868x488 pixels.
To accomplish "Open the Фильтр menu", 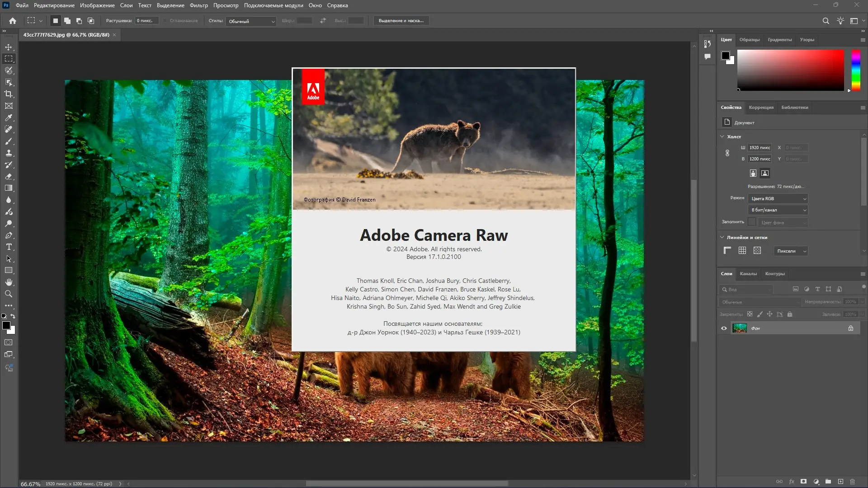I will pyautogui.click(x=198, y=5).
